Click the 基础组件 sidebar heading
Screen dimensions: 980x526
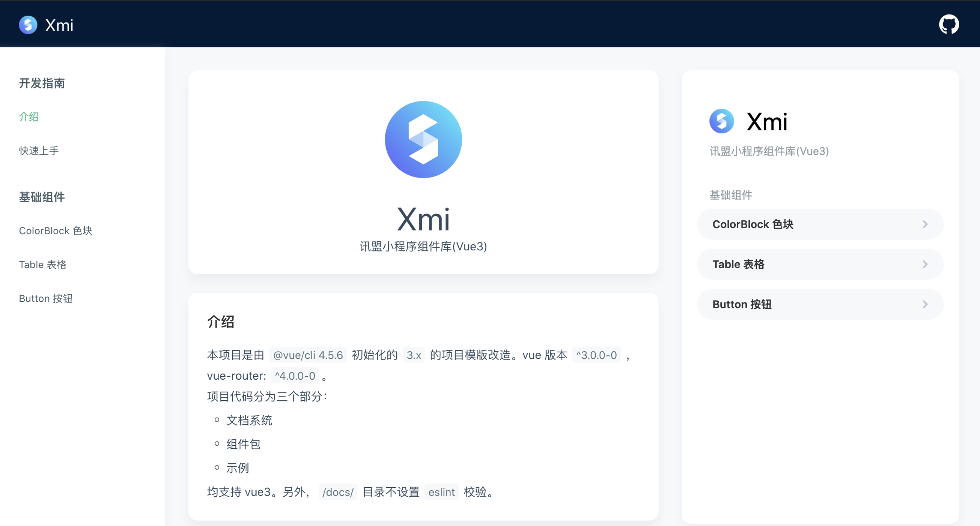42,197
